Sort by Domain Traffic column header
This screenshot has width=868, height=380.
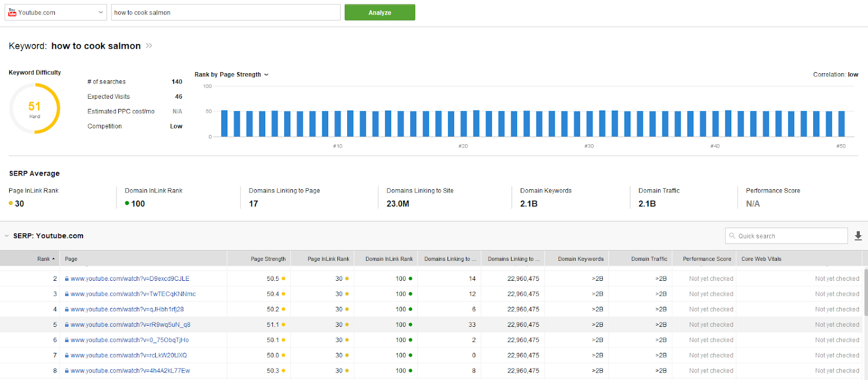coord(649,259)
